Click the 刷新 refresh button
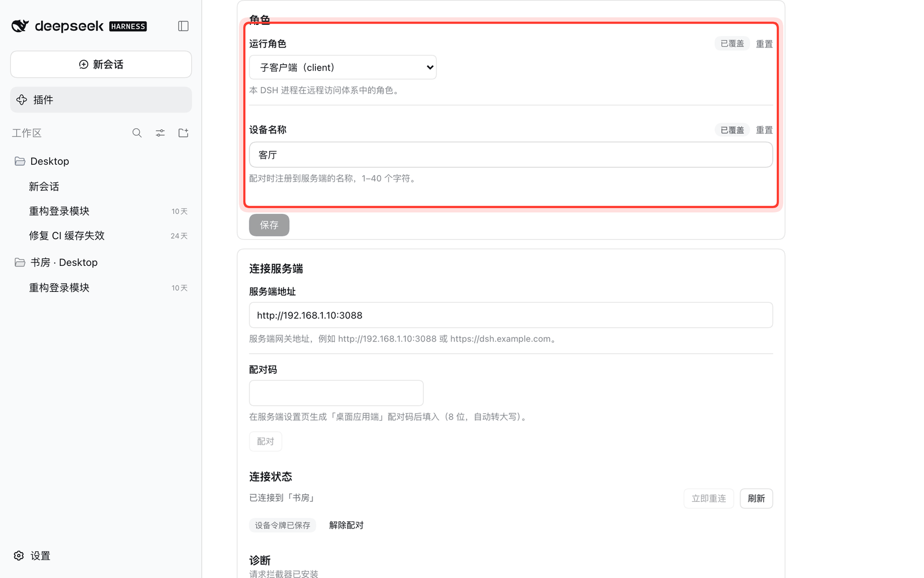The width and height of the screenshot is (924, 578). tap(756, 498)
